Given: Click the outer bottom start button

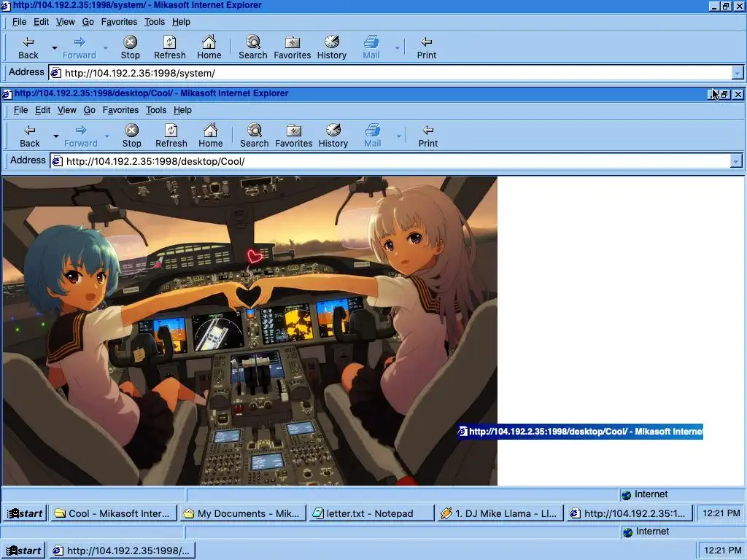Looking at the screenshot, I should pos(24,551).
